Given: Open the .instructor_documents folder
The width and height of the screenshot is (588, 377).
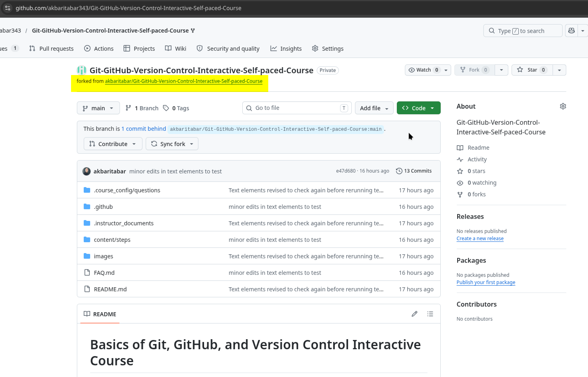Looking at the screenshot, I should (x=124, y=223).
